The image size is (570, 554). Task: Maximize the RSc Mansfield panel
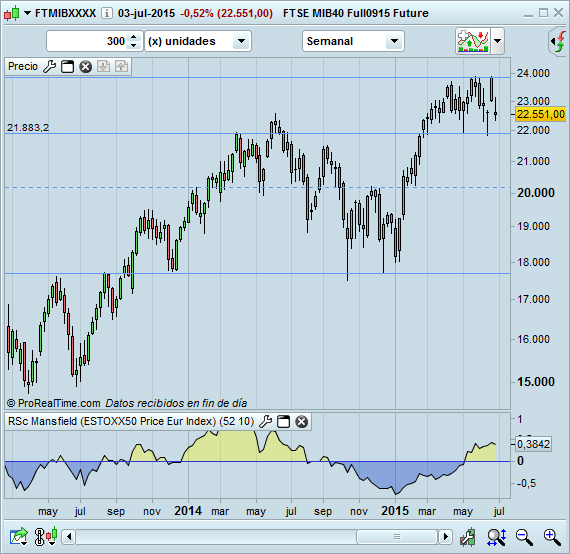(x=284, y=422)
